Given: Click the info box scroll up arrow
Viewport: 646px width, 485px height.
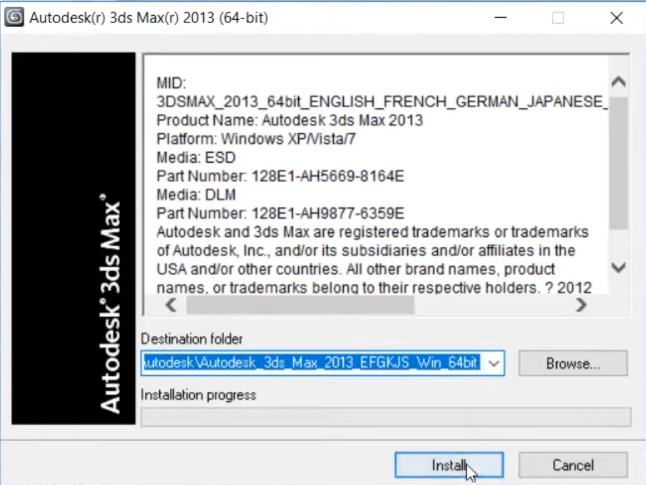Looking at the screenshot, I should 618,82.
